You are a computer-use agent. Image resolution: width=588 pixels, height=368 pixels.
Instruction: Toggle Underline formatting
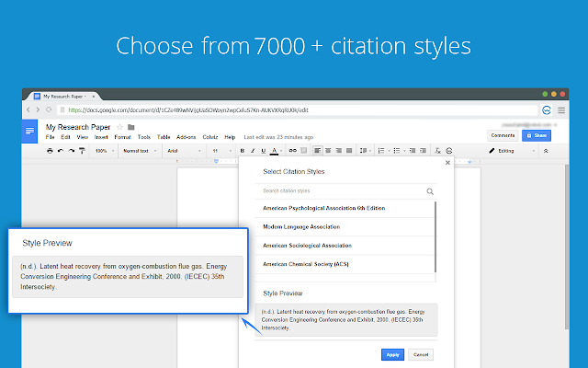264,151
